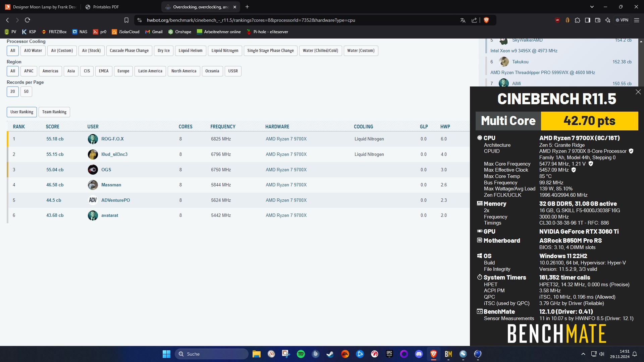The width and height of the screenshot is (644, 362).
Task: Open the Leo AI sparkle icon
Action: [x=607, y=20]
